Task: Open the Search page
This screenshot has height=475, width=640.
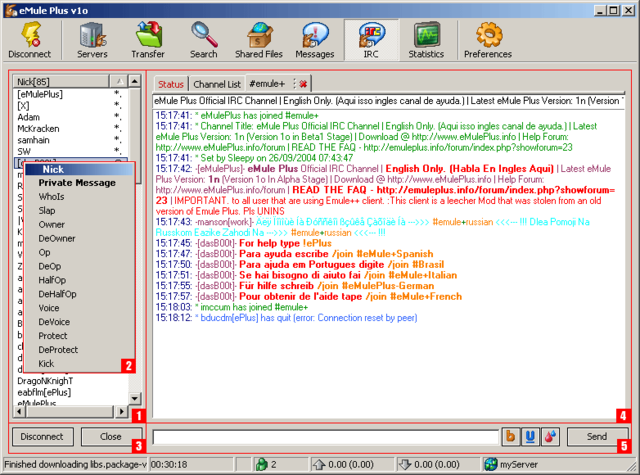Action: click(203, 40)
